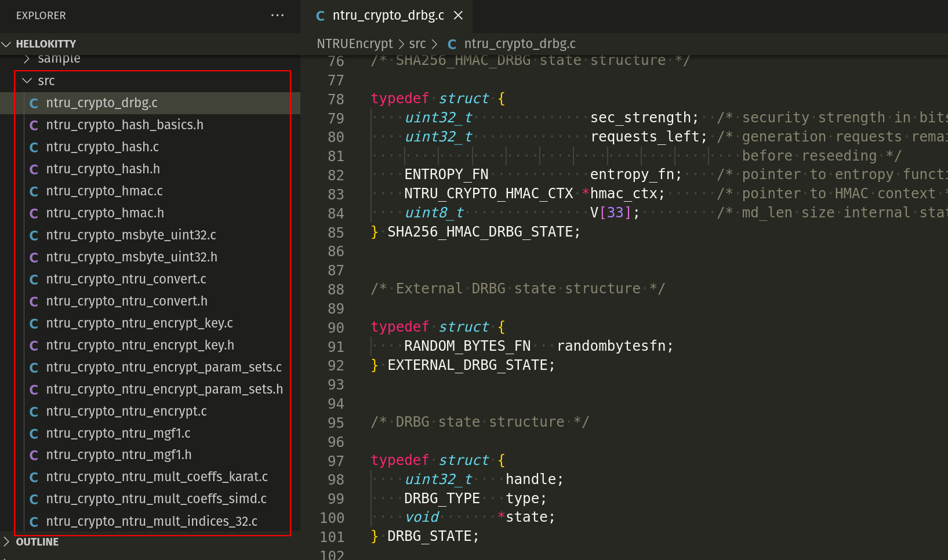This screenshot has height=560, width=948.
Task: Click the ENTROPY_FN type name
Action: [x=446, y=174]
